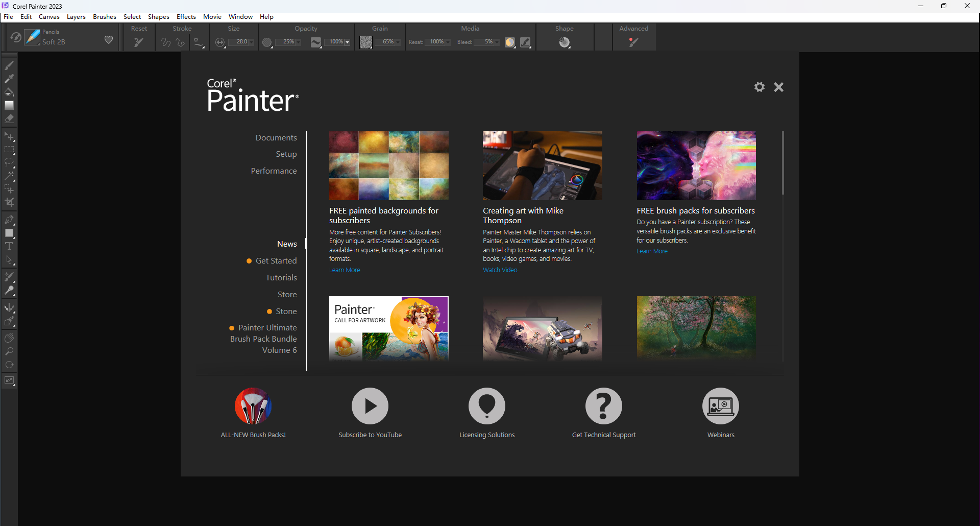Open the paper grain texture picker
Screen dimensions: 980x526
366,42
